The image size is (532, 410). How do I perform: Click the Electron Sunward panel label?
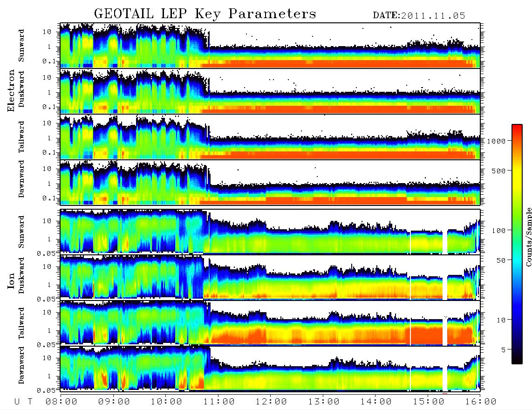point(21,46)
